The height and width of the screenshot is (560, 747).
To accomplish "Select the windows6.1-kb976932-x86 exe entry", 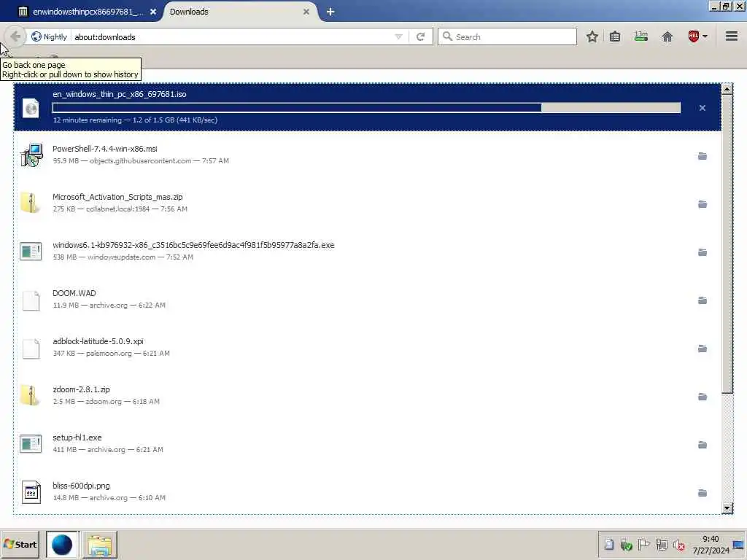I will [368, 252].
